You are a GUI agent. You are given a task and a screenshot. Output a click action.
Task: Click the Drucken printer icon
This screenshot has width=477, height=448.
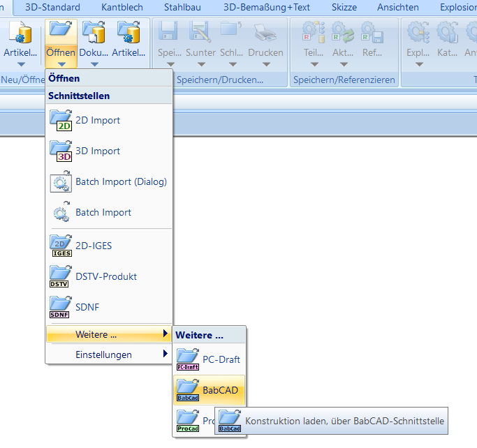(x=265, y=32)
